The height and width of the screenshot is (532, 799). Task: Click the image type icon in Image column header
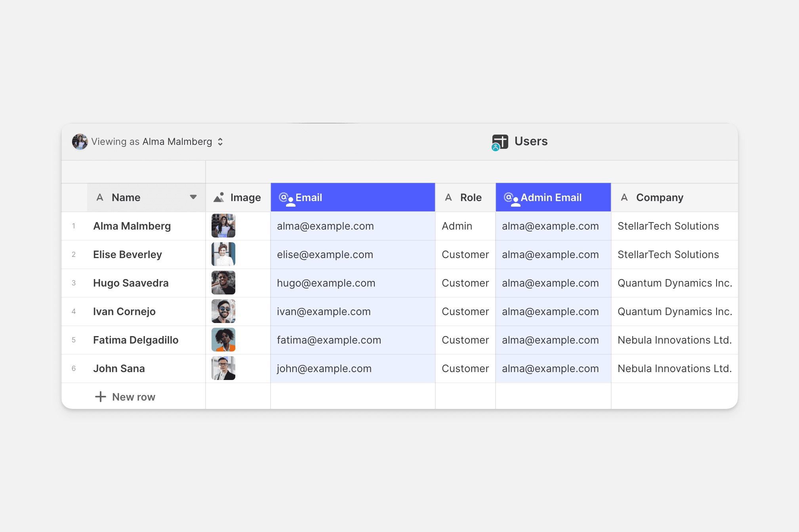[219, 197]
